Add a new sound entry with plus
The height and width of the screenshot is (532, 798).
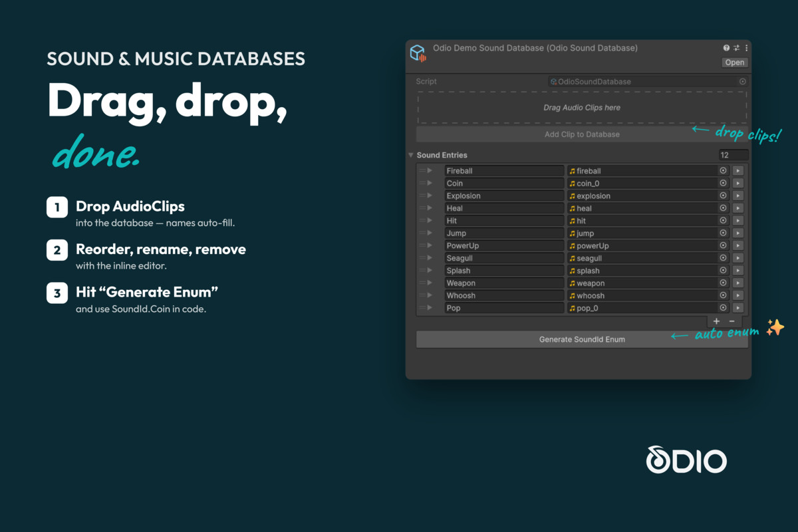716,322
